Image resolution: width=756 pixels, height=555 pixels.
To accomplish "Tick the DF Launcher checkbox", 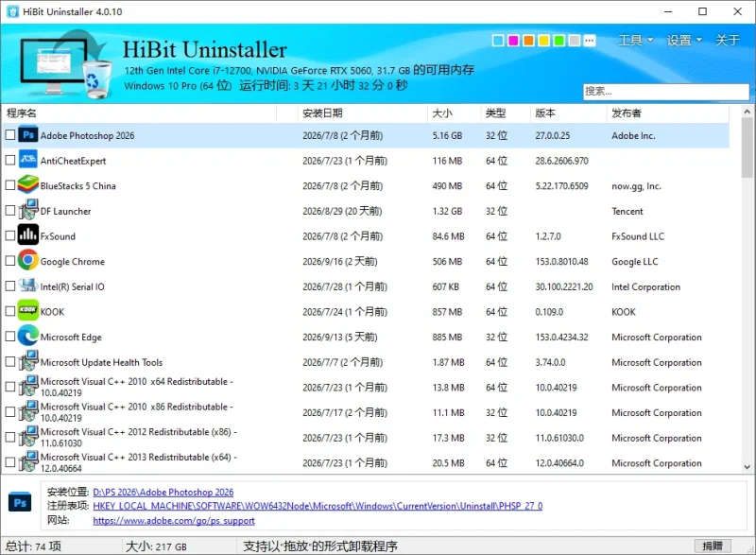I will click(10, 211).
